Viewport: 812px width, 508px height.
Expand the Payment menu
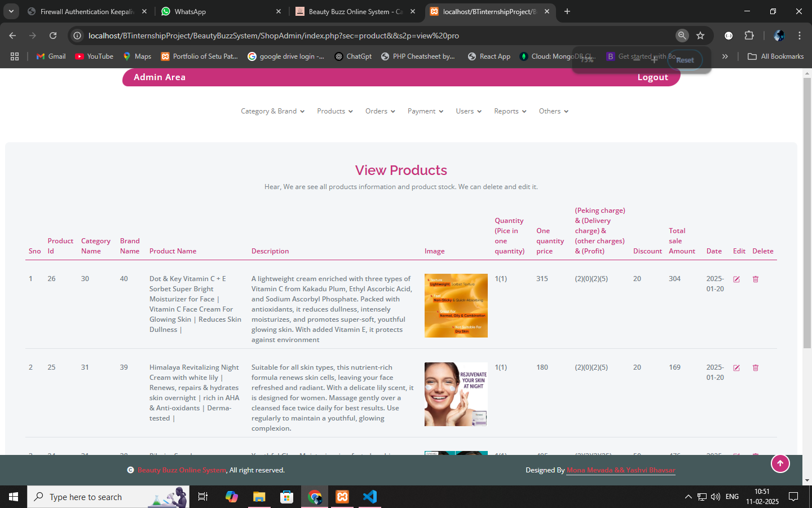[x=426, y=111]
